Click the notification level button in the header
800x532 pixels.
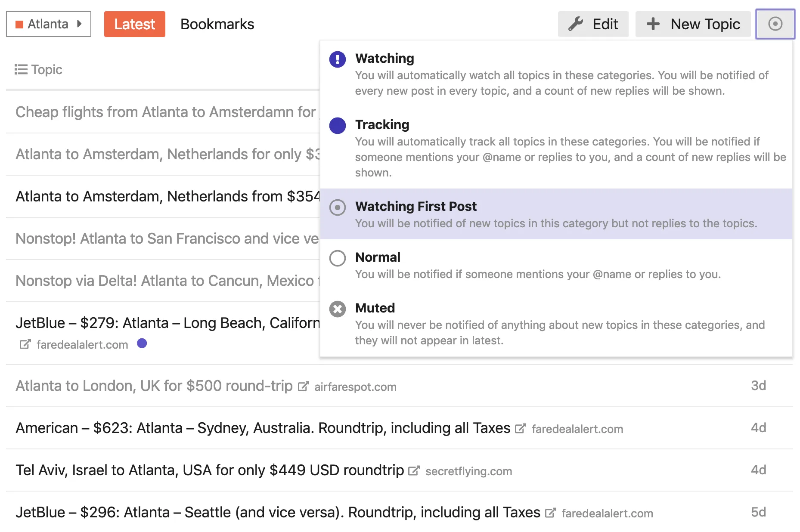775,24
